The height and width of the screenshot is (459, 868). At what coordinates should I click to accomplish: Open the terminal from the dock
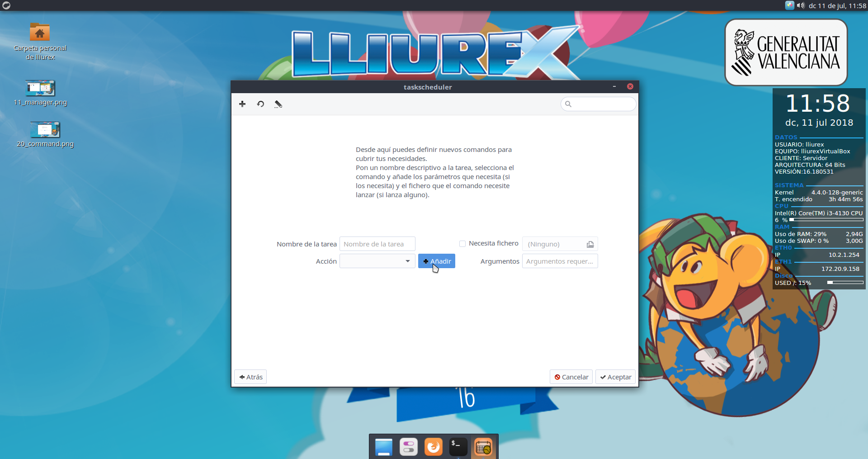(458, 447)
